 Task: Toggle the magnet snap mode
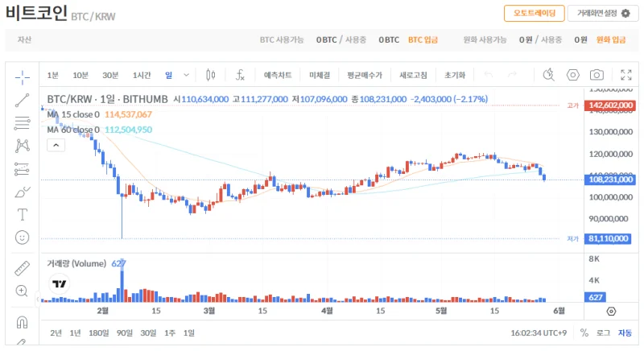23,322
